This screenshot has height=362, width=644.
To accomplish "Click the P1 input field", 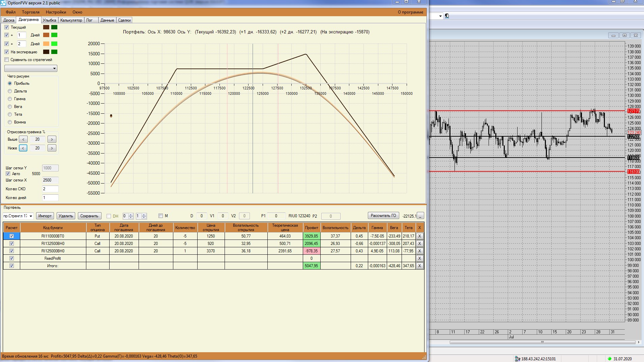I will pos(276,216).
